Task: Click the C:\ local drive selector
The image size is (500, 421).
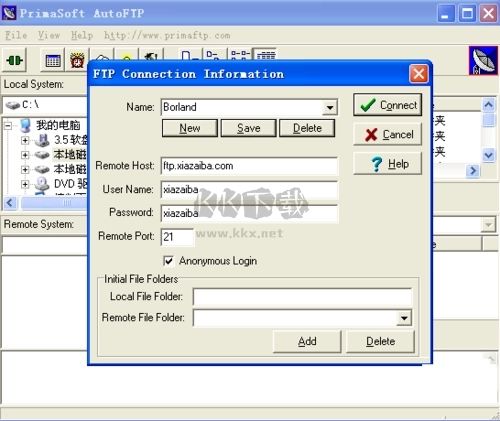Action: [45, 105]
